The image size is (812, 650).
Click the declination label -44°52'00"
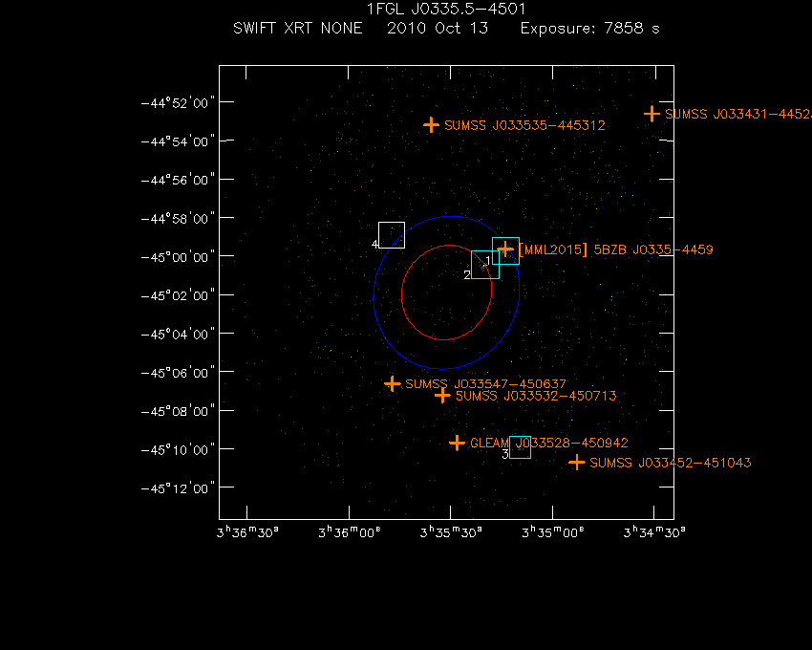(x=178, y=102)
